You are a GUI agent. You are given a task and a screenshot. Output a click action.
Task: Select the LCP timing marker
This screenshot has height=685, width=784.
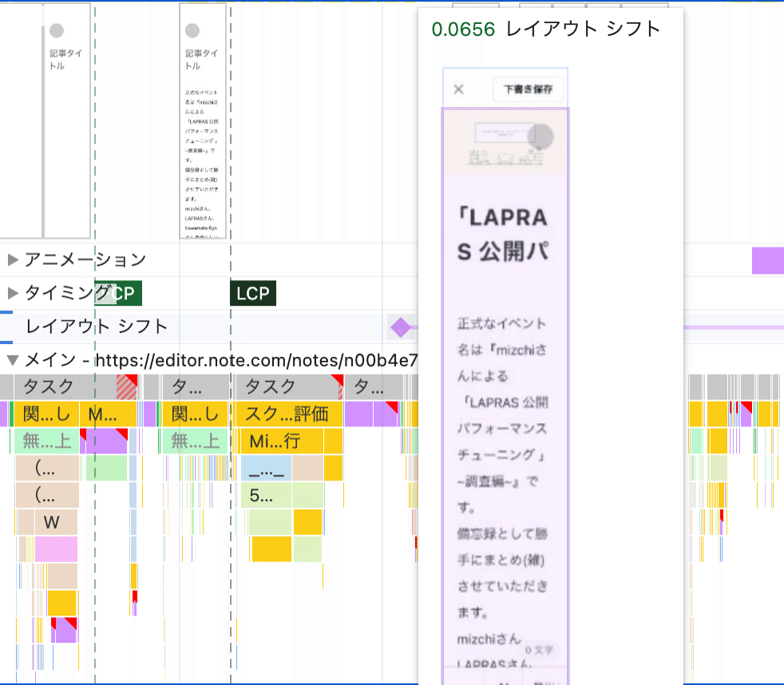[x=253, y=293]
